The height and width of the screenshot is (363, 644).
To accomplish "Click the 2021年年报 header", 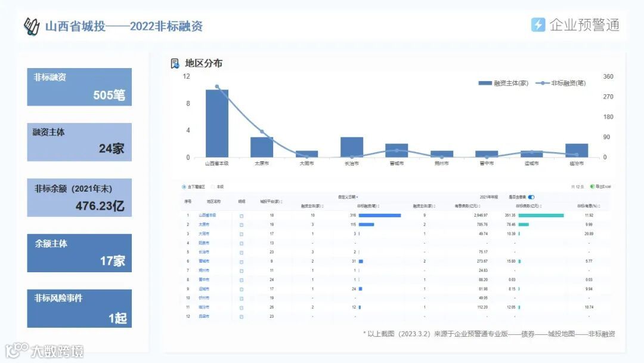I will 489,198.
